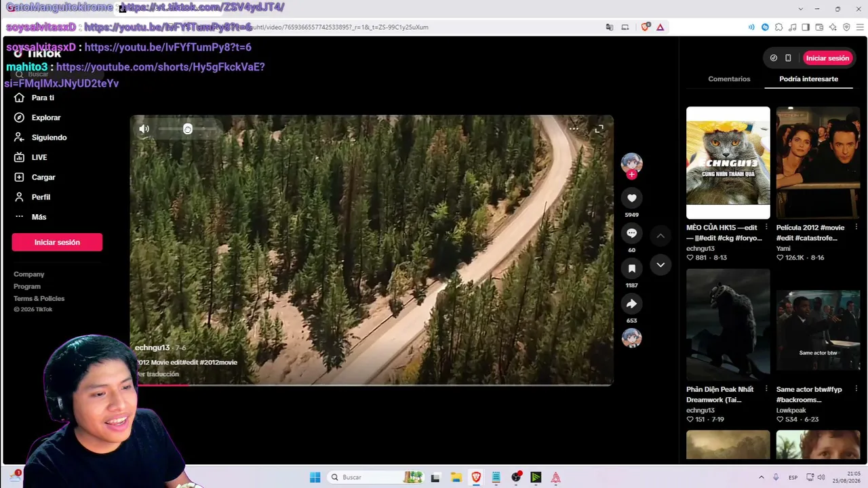Open the page translate icon in address bar
This screenshot has height=488, width=868.
pyautogui.click(x=610, y=27)
